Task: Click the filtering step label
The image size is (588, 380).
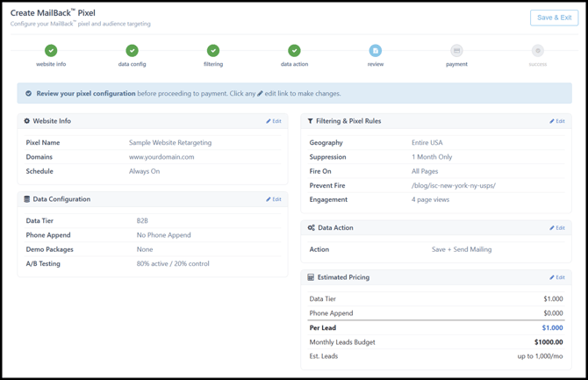Action: pos(213,64)
